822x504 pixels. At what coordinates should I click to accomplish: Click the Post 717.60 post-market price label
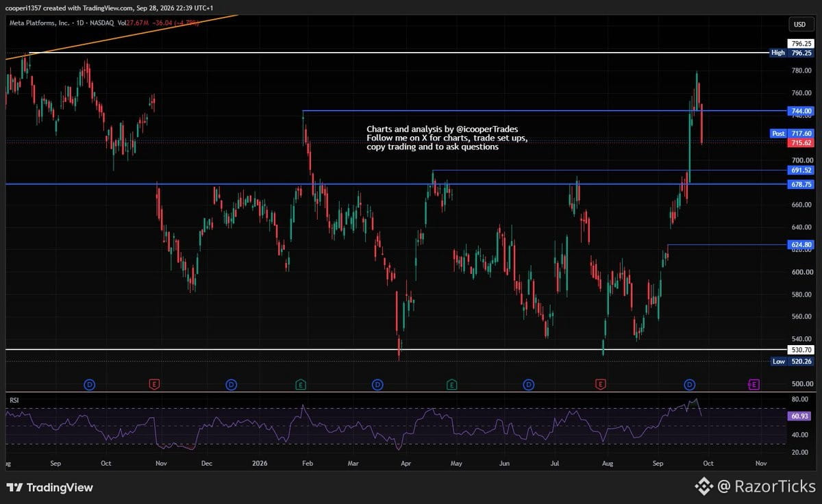click(792, 134)
